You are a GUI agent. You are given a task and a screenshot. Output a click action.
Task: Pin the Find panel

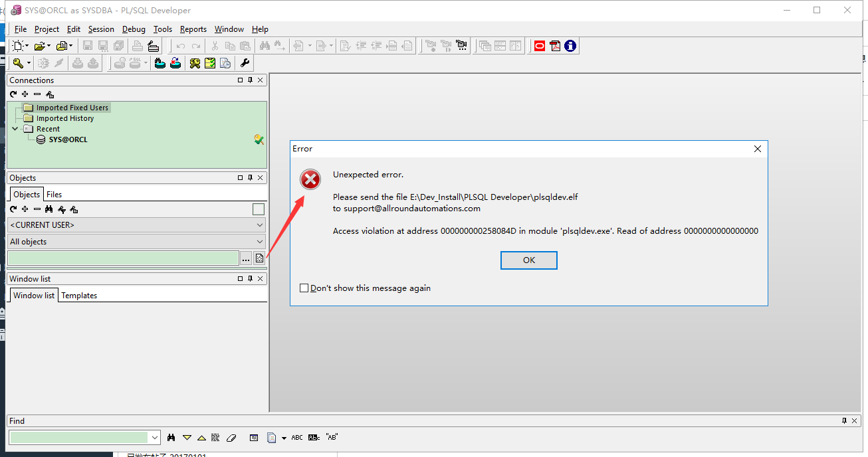pyautogui.click(x=844, y=421)
